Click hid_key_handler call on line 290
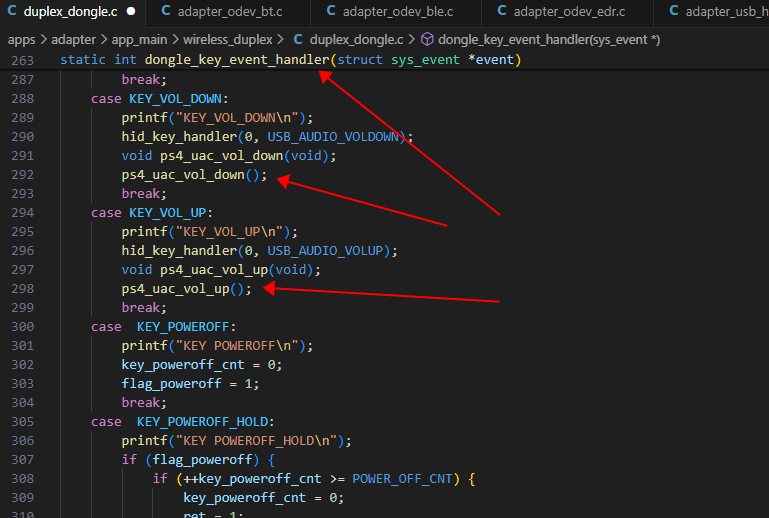The height and width of the screenshot is (518, 769). click(x=267, y=137)
